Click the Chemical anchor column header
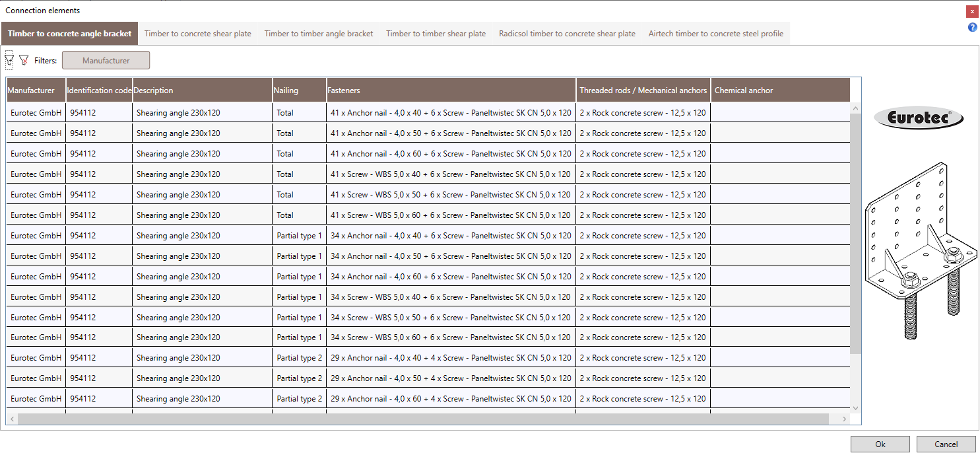This screenshot has height=457, width=980. [x=781, y=90]
